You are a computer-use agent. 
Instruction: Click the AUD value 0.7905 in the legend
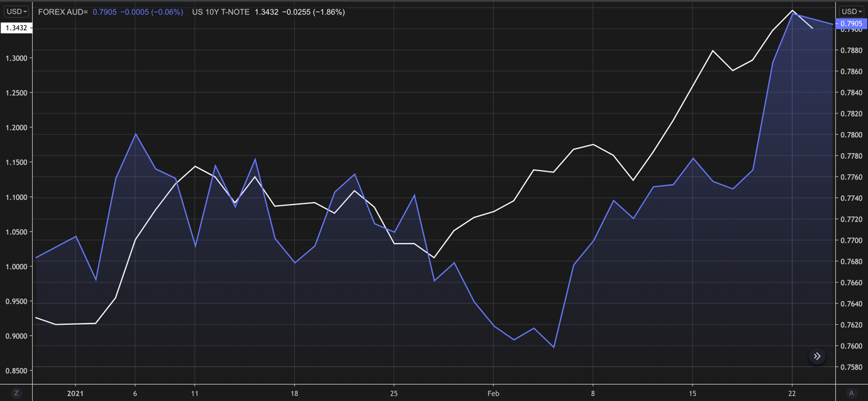coord(104,12)
